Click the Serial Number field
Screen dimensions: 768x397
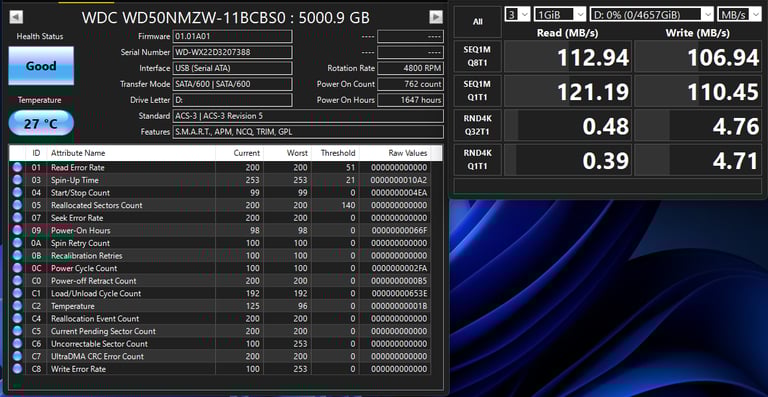point(233,52)
